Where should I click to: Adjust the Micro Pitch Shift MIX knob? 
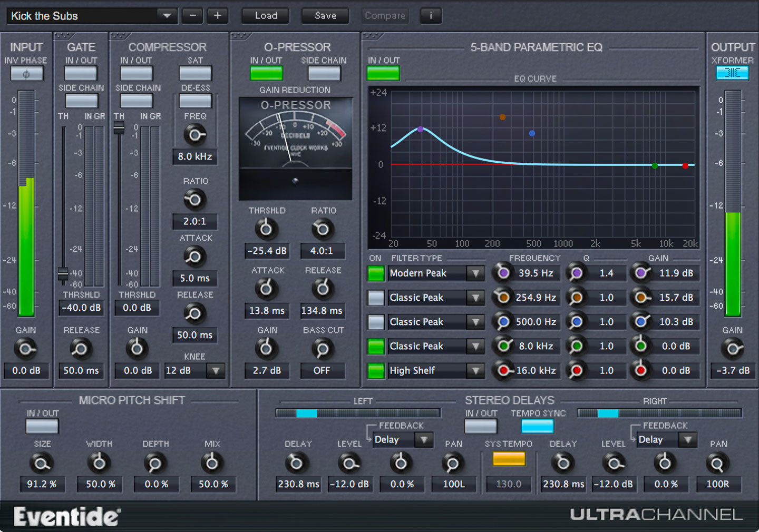[212, 463]
